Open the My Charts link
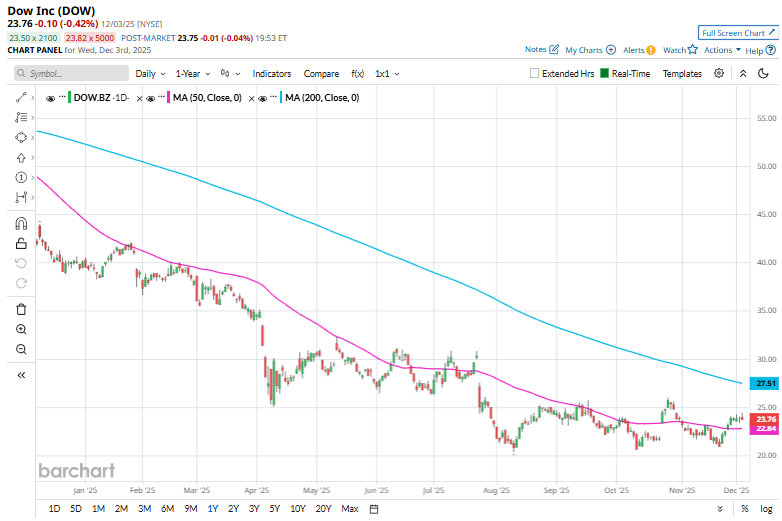Screen dimensions: 782x521 (589, 49)
